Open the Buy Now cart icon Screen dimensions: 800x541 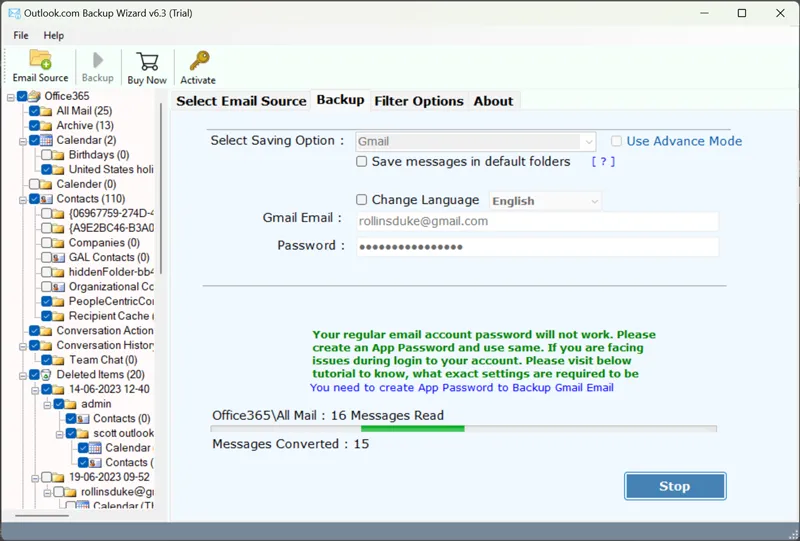click(x=147, y=61)
